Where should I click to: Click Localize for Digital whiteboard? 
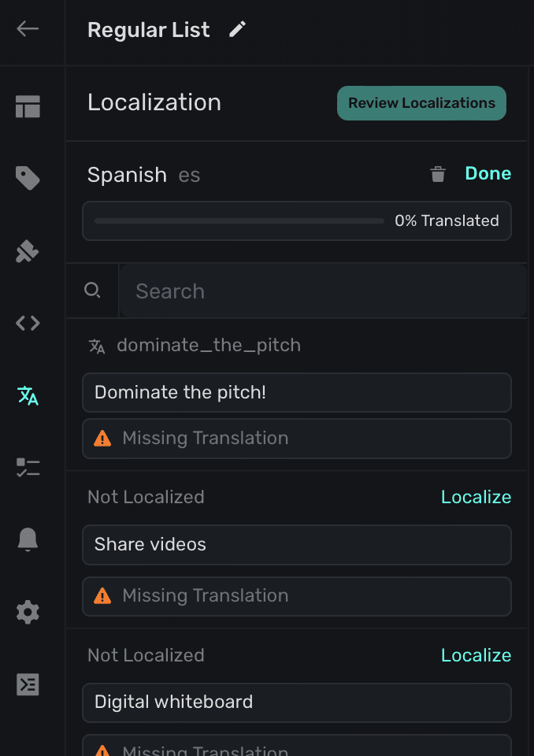[476, 655]
